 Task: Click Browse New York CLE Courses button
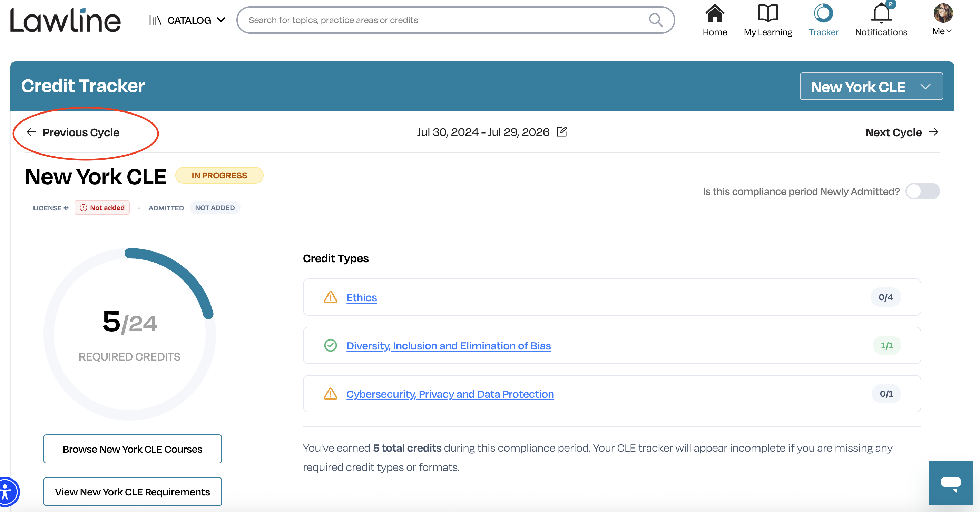pyautogui.click(x=133, y=449)
